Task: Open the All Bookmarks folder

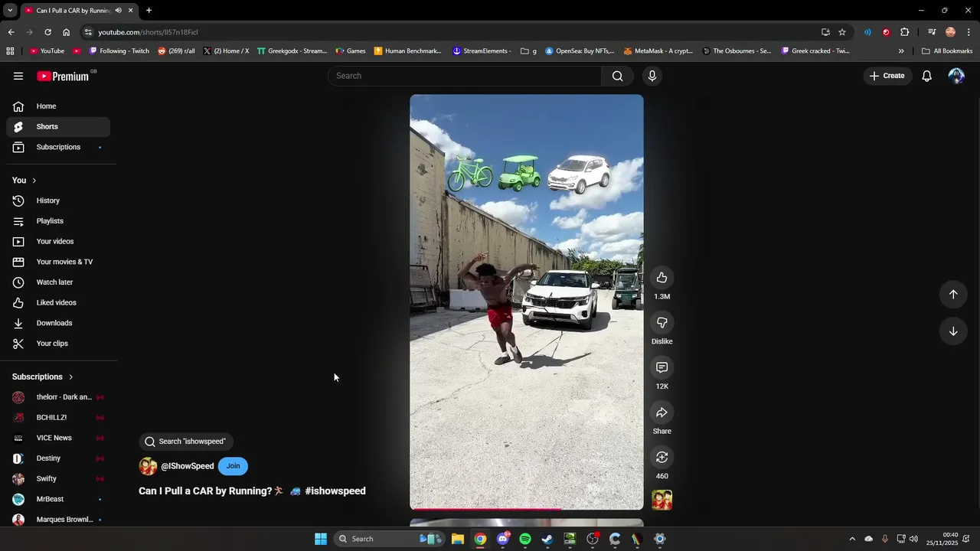Action: [x=947, y=51]
